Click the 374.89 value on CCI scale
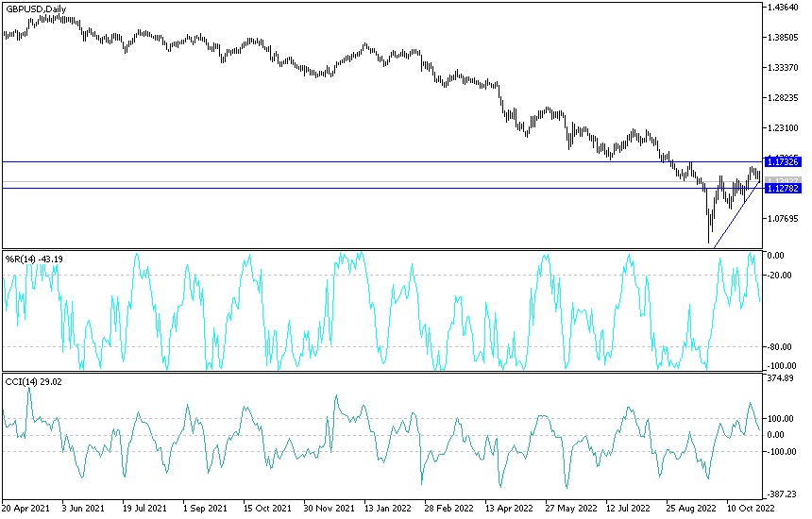 coord(781,378)
